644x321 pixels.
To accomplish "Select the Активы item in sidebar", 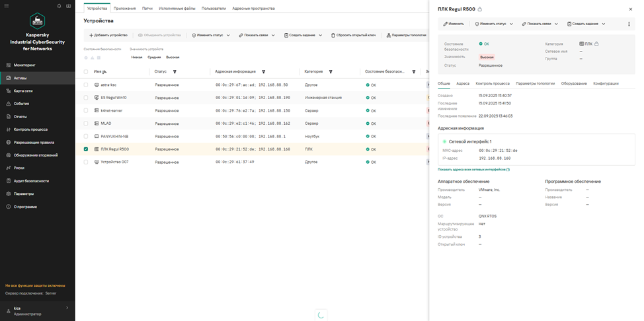I will (38, 78).
